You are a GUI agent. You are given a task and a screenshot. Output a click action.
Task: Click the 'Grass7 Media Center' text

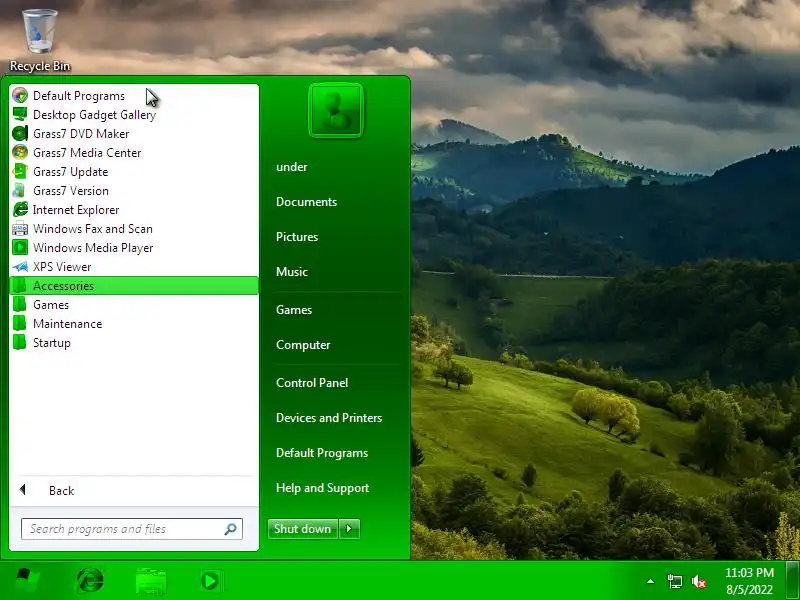point(87,153)
